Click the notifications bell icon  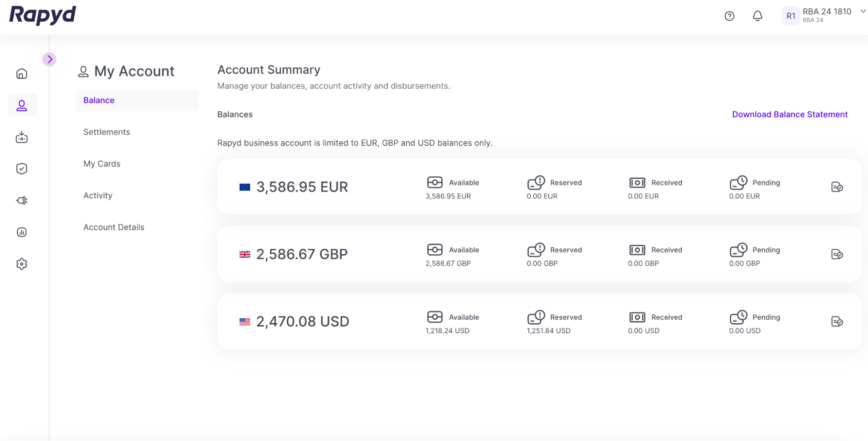click(x=757, y=16)
